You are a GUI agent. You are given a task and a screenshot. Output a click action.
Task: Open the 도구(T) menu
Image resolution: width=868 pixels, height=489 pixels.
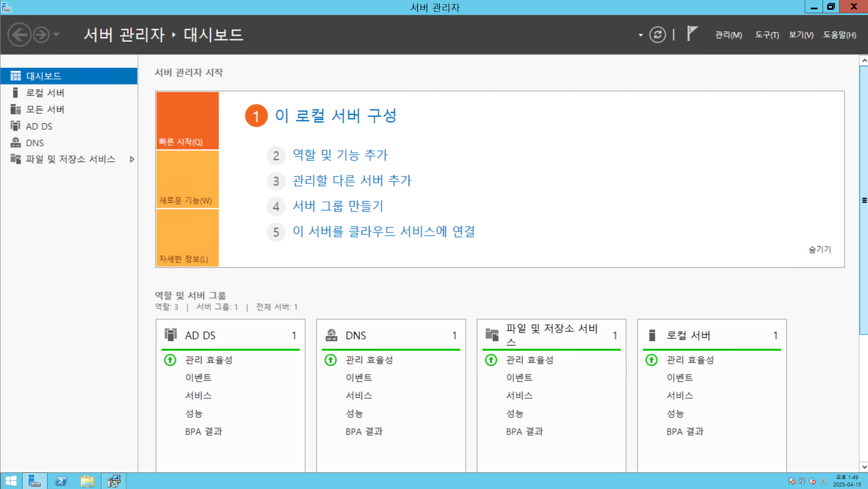(767, 35)
